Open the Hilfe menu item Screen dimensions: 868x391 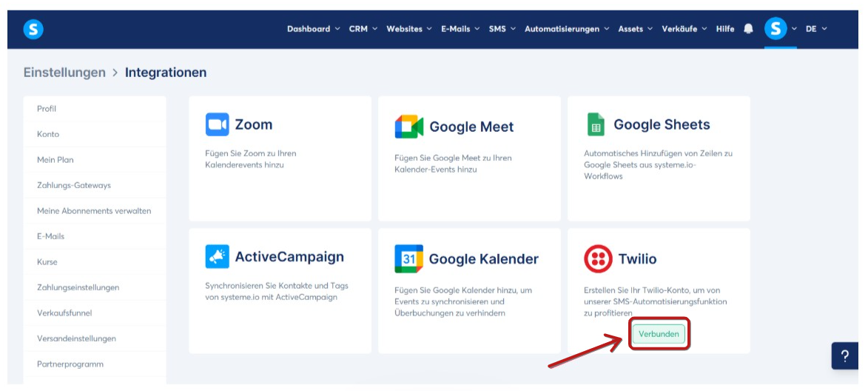[725, 29]
